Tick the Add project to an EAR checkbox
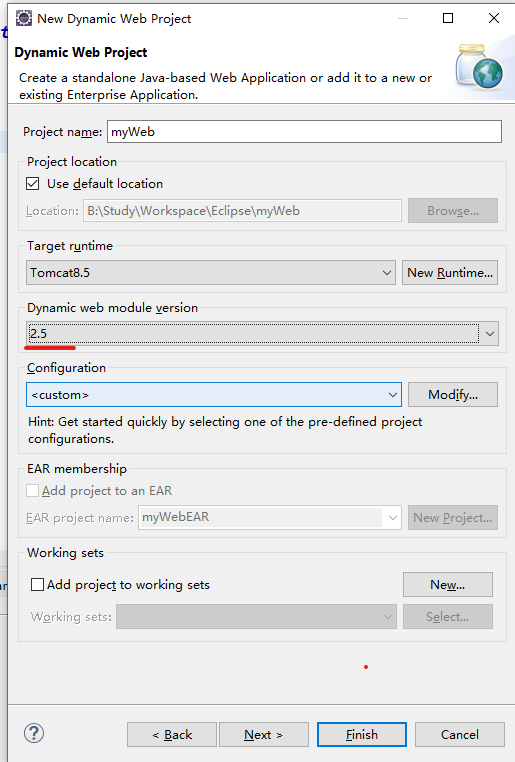This screenshot has width=515, height=762. [33, 490]
